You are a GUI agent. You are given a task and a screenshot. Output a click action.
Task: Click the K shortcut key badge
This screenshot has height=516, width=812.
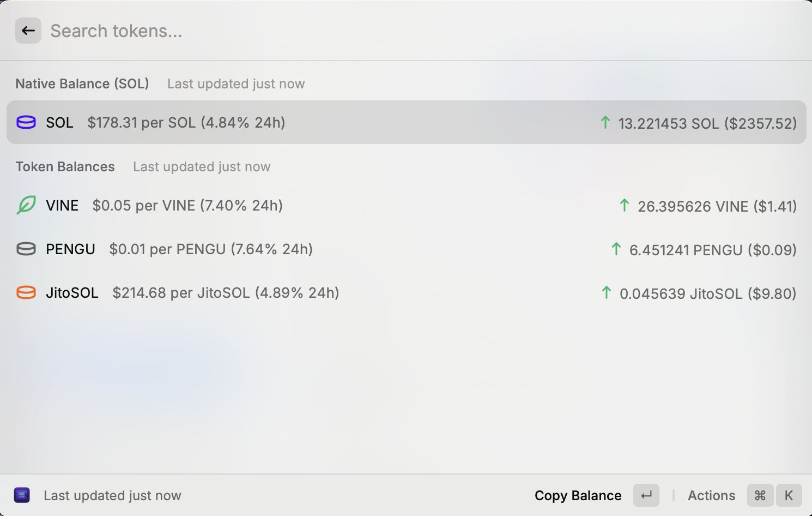pos(789,495)
